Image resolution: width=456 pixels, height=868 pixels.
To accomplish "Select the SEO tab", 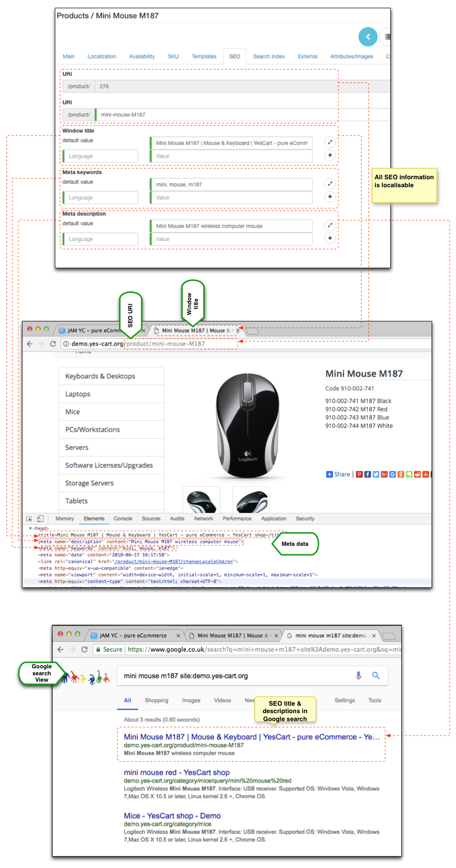I will click(234, 56).
